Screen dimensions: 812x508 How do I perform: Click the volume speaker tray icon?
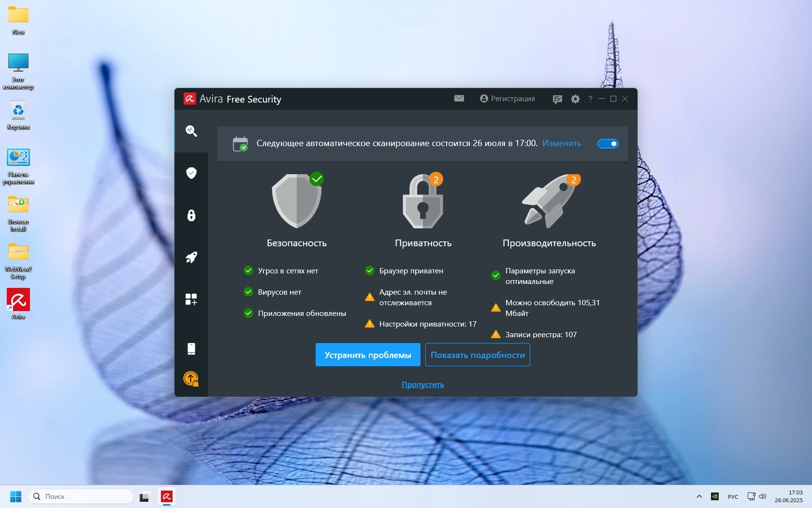coord(763,496)
